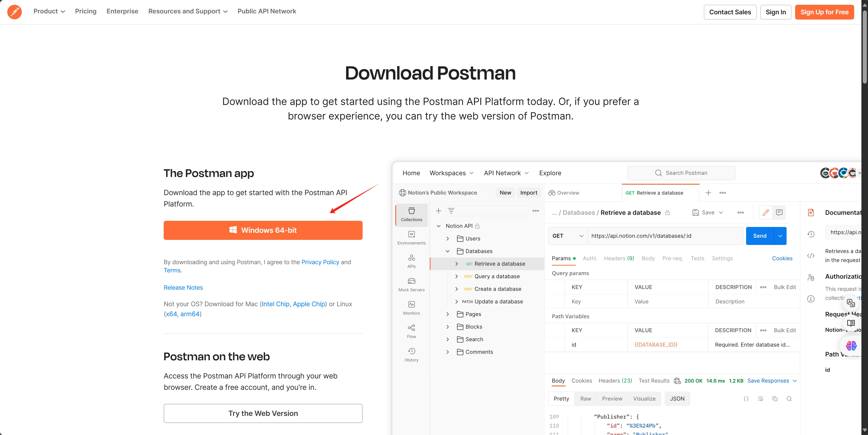Expand the Comments folder

pos(448,352)
